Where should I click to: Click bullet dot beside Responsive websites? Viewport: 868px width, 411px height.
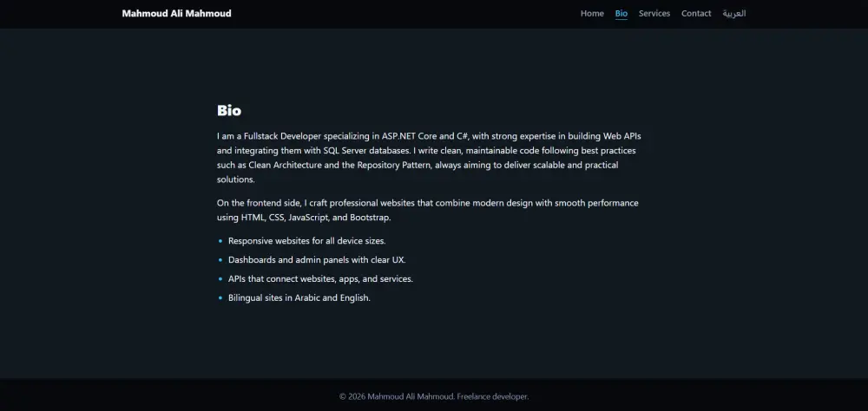[220, 241]
